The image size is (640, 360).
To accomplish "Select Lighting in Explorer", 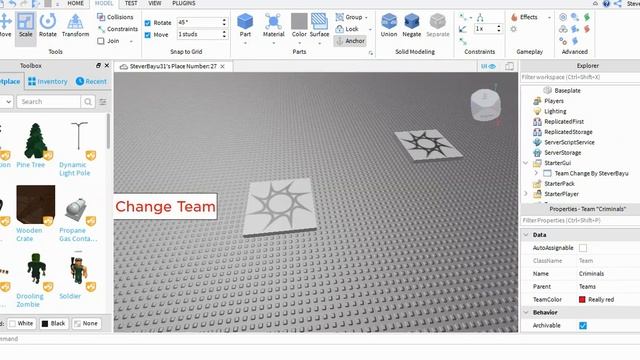I will tap(555, 111).
